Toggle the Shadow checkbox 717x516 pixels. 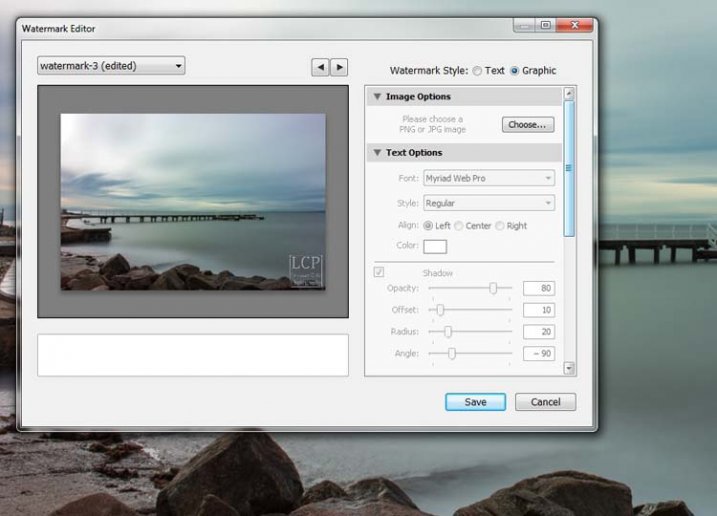tap(379, 272)
